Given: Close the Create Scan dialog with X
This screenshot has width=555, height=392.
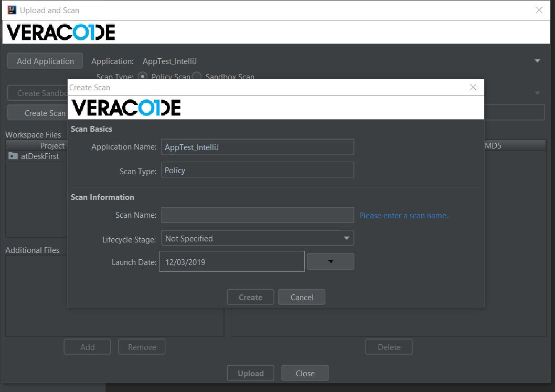Looking at the screenshot, I should click(x=473, y=87).
